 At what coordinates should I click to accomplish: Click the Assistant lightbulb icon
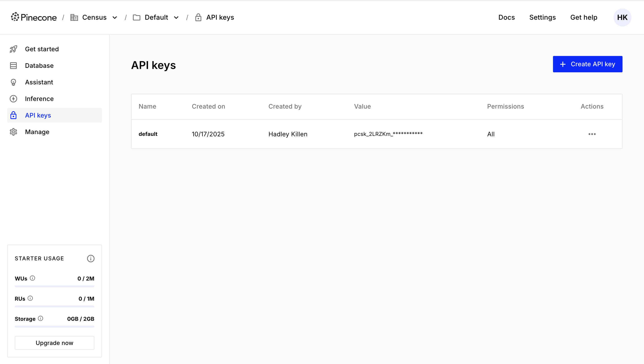(13, 82)
